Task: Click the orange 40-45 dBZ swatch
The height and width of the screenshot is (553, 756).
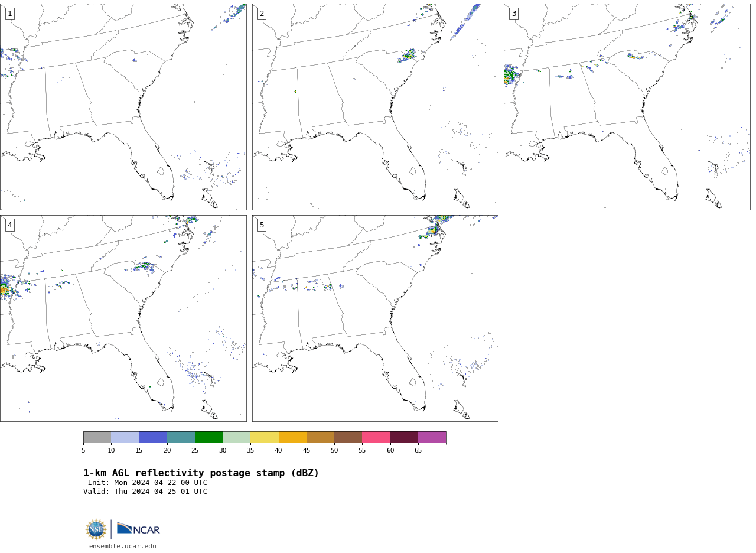Action: [292, 437]
